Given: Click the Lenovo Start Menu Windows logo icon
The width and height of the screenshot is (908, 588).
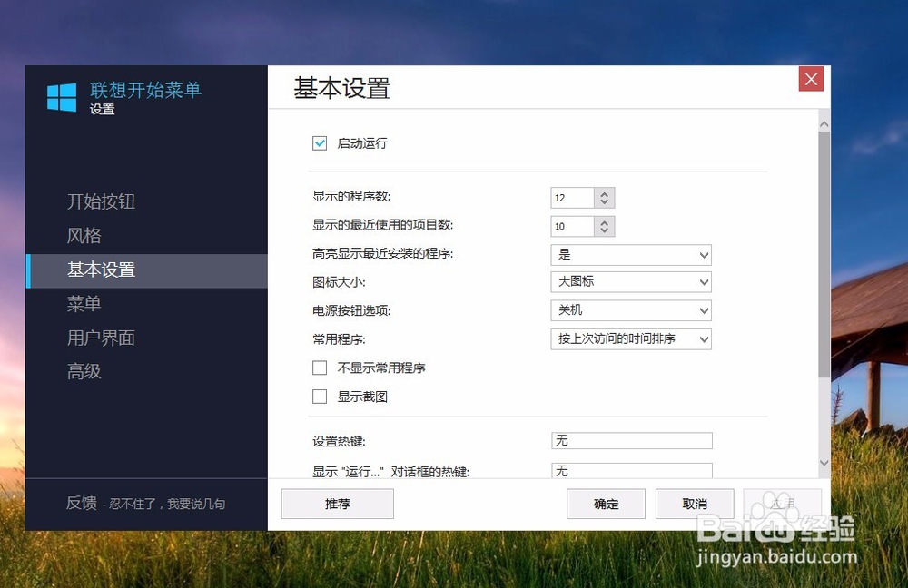Looking at the screenshot, I should 61,96.
